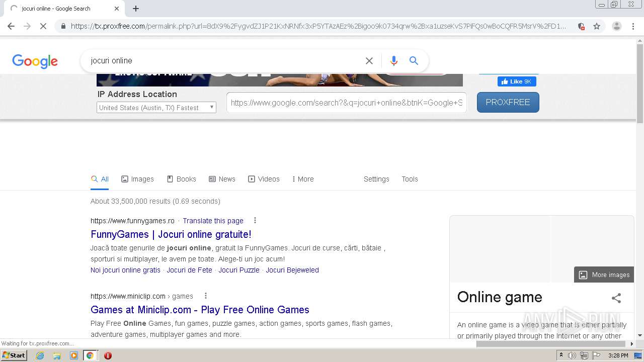Click the 3:28 PM system clock
644x362 pixels.
(618, 355)
